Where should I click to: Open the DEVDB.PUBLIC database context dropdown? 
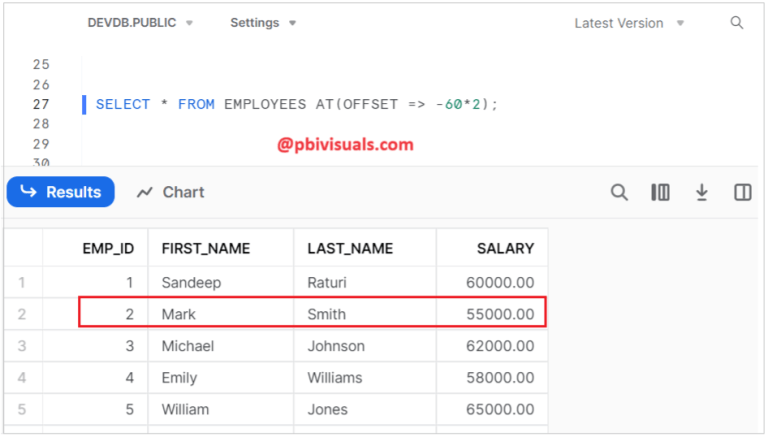140,23
